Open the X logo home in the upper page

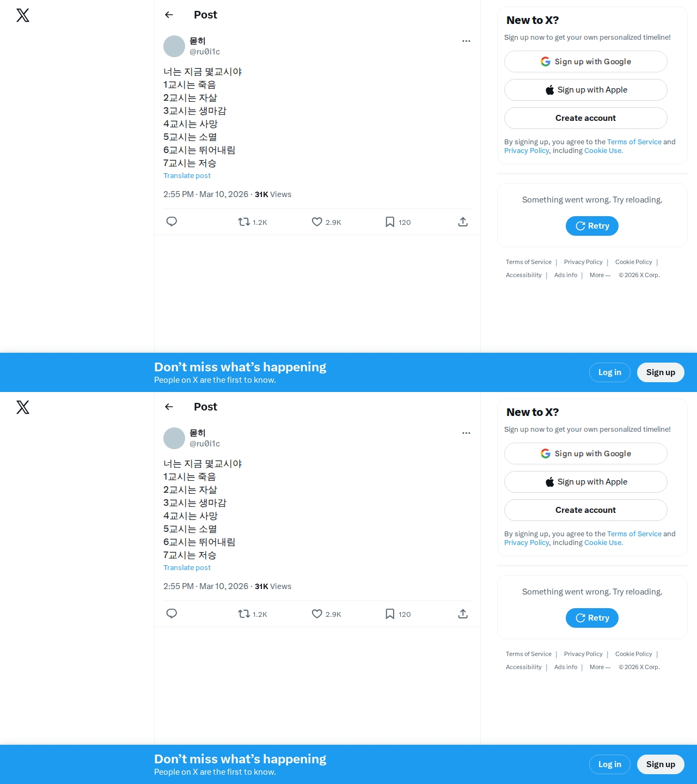tap(23, 15)
